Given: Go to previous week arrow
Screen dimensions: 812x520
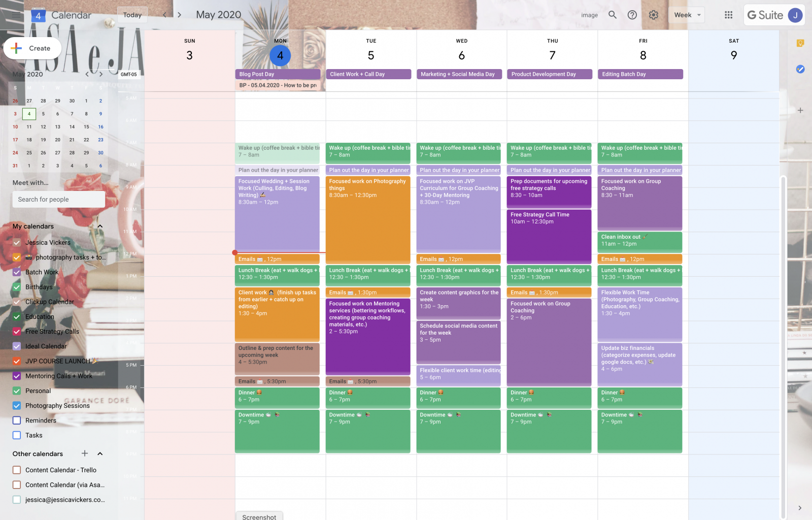Looking at the screenshot, I should tap(164, 15).
